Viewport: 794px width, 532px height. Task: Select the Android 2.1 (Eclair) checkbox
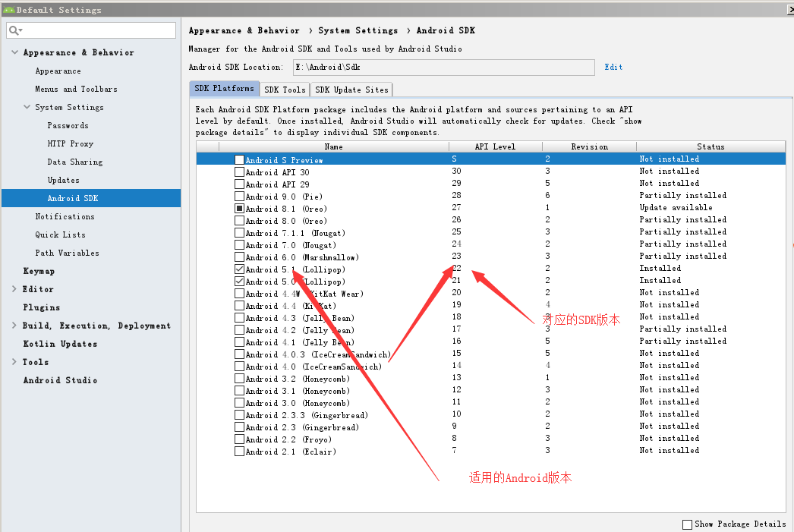click(x=240, y=451)
